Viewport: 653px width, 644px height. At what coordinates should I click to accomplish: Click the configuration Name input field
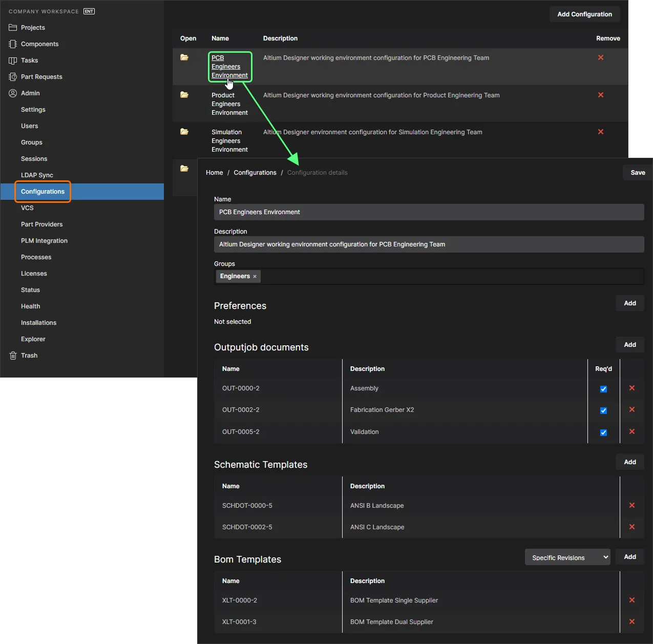(429, 212)
